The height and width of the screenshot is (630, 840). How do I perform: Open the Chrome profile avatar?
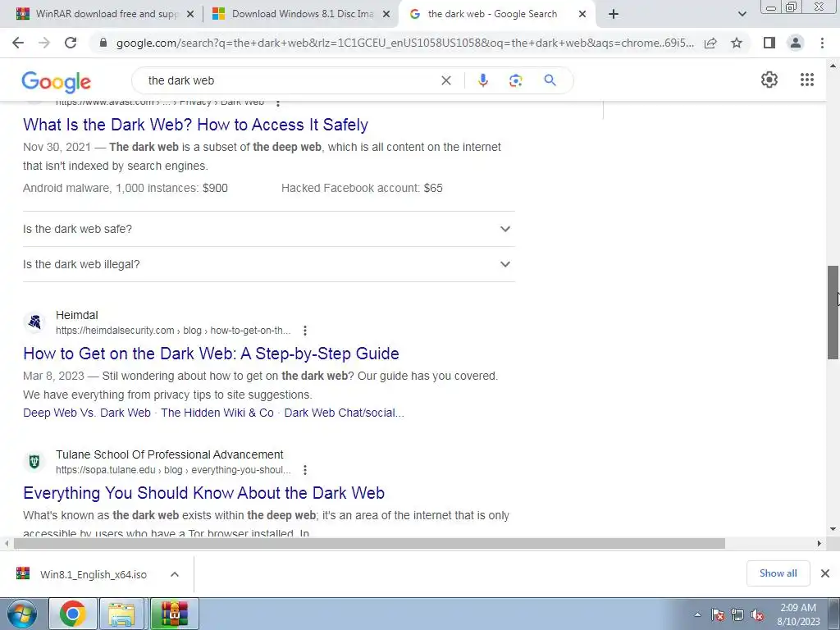click(x=796, y=43)
